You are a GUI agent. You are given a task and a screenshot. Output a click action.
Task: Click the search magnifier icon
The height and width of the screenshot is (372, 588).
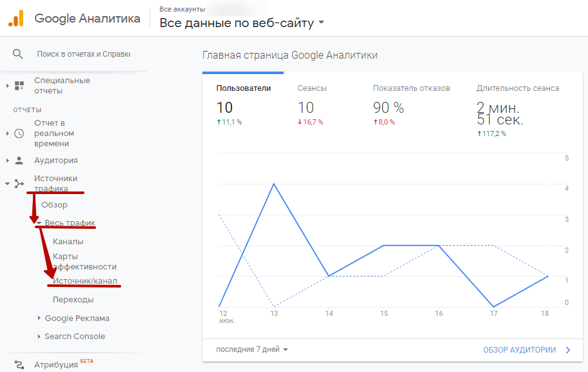pos(17,54)
